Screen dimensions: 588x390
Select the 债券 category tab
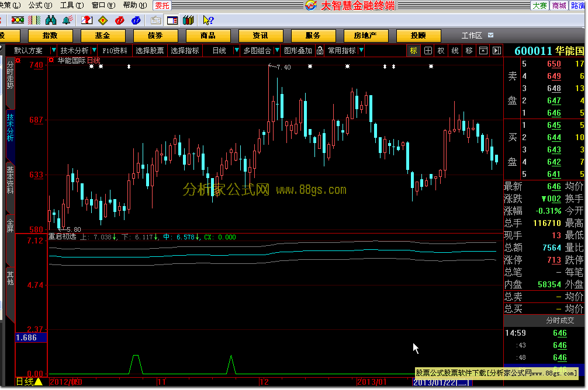tap(155, 36)
